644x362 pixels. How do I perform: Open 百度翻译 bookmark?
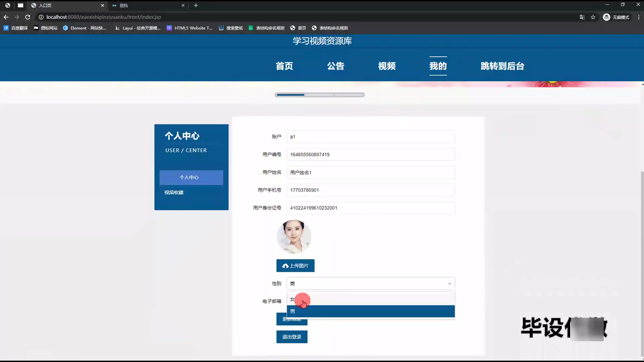pyautogui.click(x=15, y=28)
